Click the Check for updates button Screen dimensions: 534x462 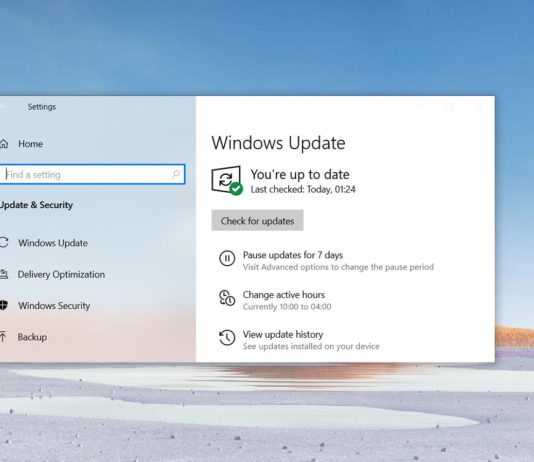[x=257, y=221]
